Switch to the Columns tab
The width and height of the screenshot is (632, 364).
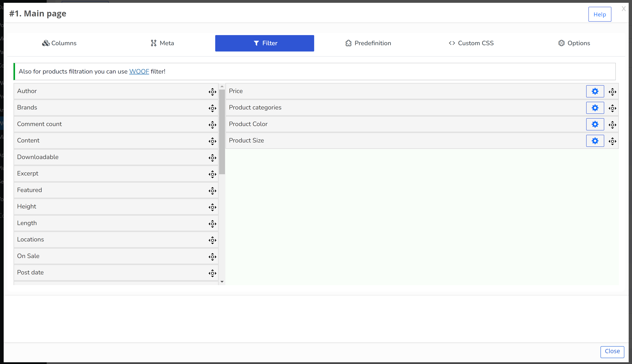(x=59, y=43)
